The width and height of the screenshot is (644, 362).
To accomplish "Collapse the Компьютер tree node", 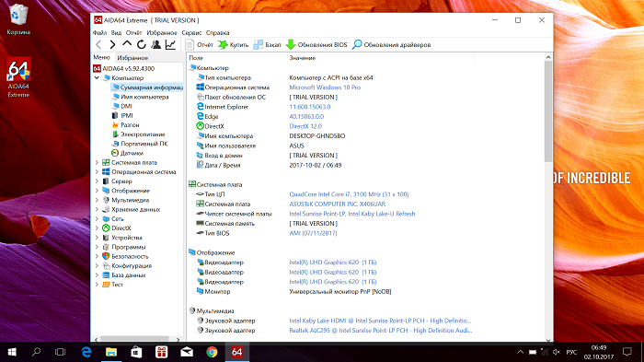I will click(97, 77).
